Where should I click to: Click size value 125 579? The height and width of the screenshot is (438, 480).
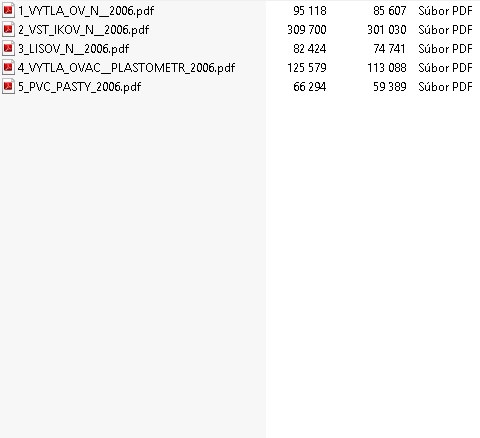(x=307, y=68)
